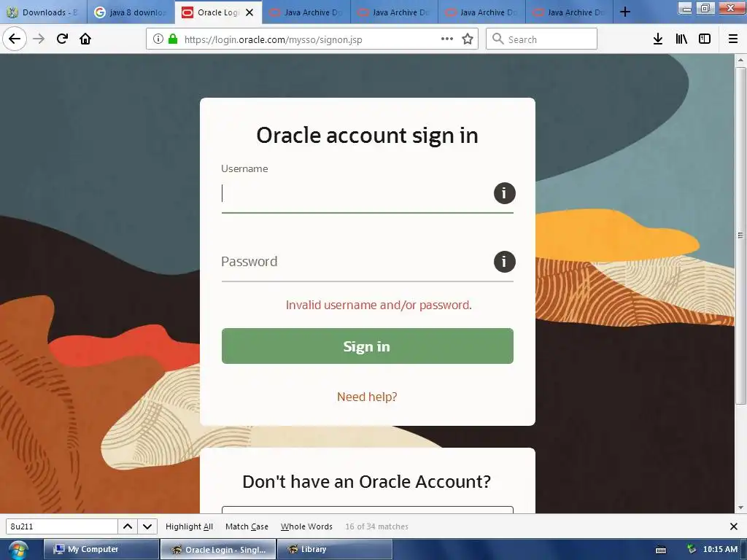Toggle the sidebar view icon
The width and height of the screenshot is (747, 560).
(705, 39)
